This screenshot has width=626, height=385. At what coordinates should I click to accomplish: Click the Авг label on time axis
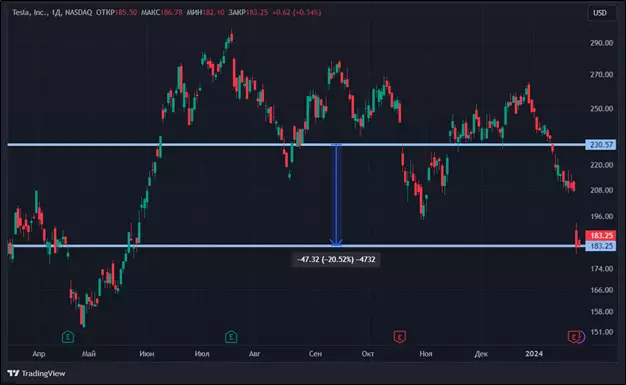click(254, 354)
